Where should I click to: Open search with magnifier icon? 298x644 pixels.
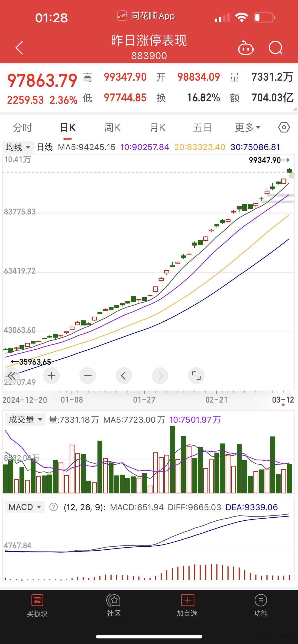pos(275,48)
